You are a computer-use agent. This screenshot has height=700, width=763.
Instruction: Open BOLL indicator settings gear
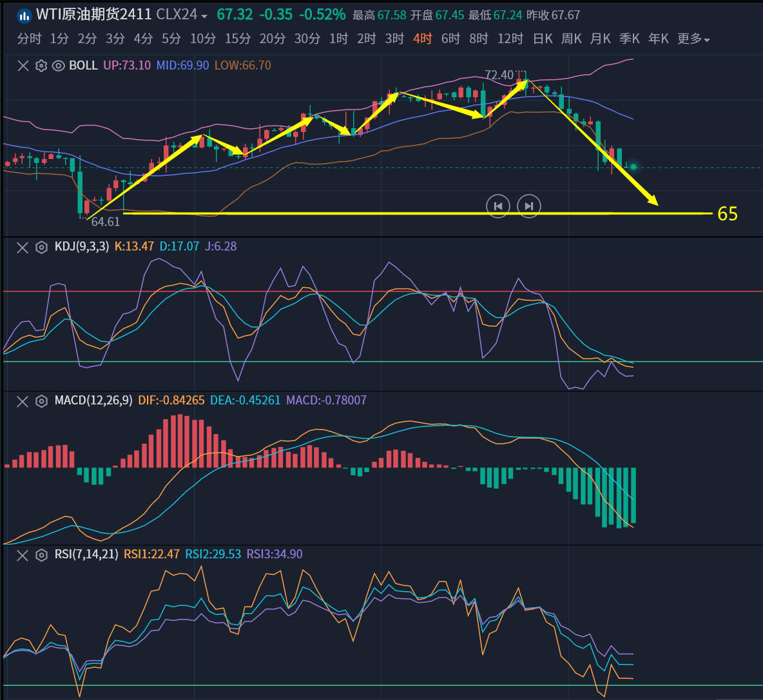[41, 66]
